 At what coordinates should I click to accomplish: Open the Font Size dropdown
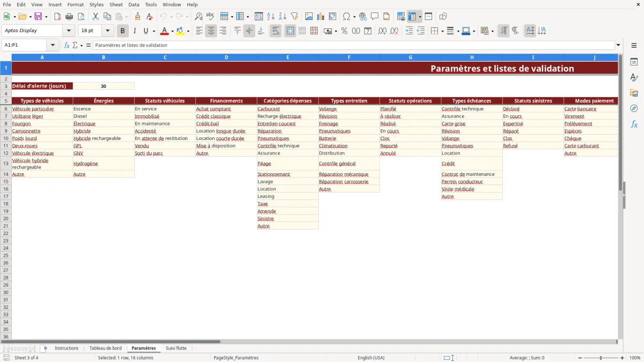point(107,31)
